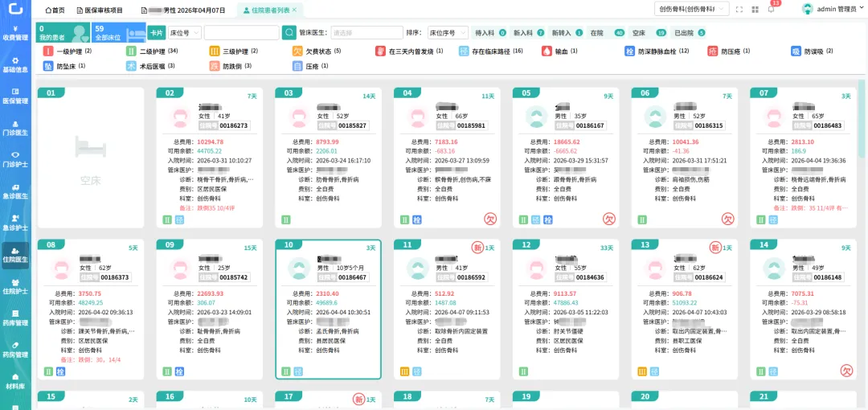Click the 卡片 view button
868x410 pixels.
pos(156,33)
